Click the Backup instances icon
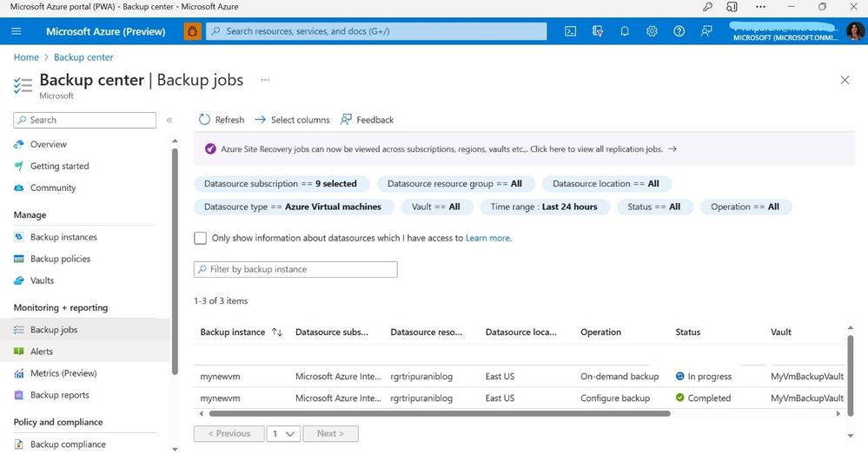The height and width of the screenshot is (454, 868). (19, 237)
